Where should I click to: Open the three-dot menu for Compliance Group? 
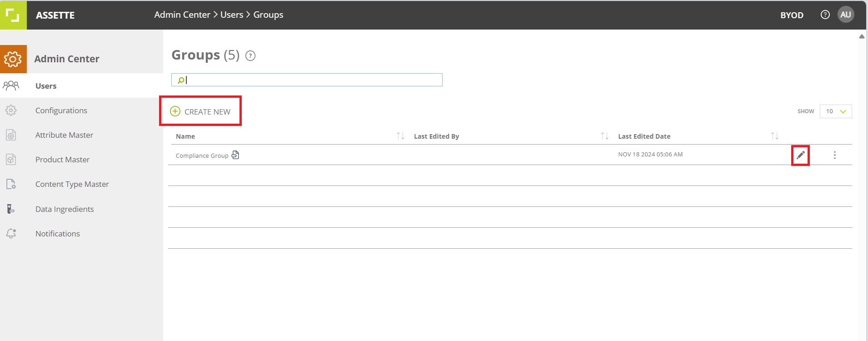point(834,155)
